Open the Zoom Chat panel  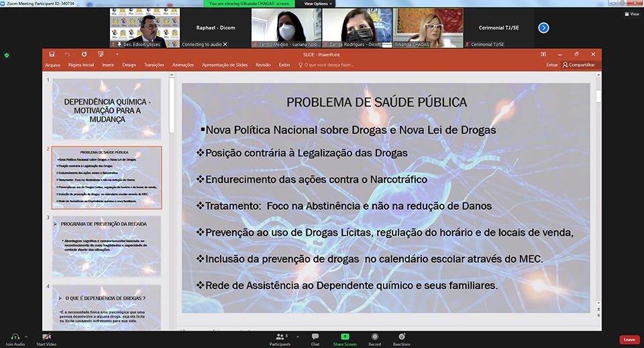pyautogui.click(x=315, y=336)
